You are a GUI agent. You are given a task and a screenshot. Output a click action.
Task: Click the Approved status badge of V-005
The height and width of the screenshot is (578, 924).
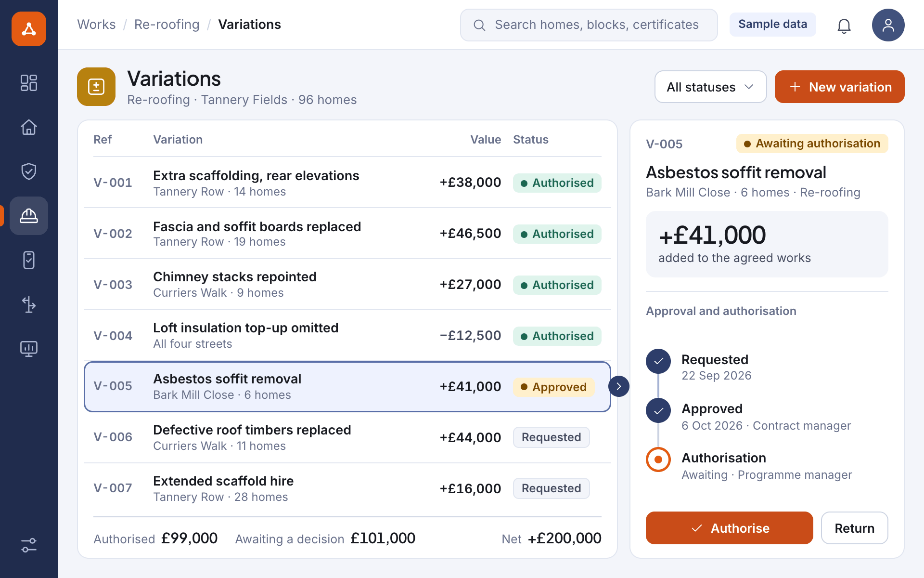(553, 387)
